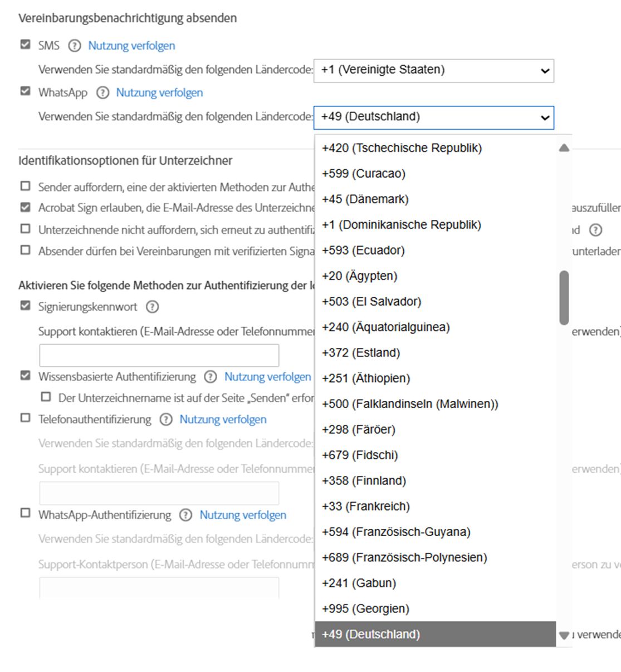Open 'Nutzung verfolgen' for Wissensbasierte Authentifizierung
Screen dimensions: 621x672
[268, 377]
